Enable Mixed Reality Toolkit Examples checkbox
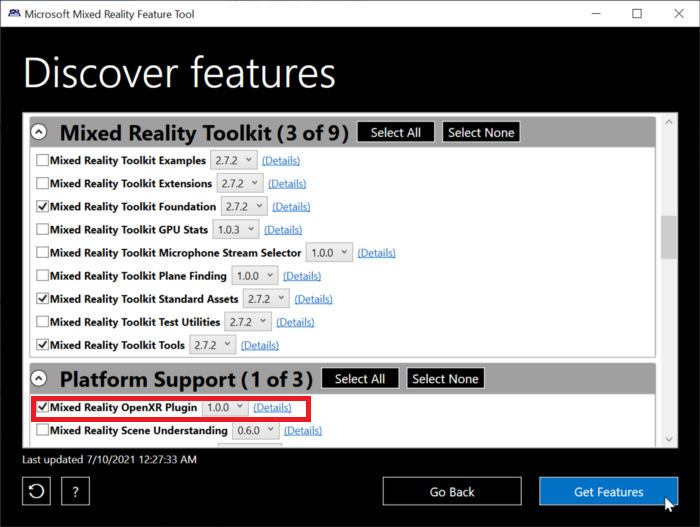The width and height of the screenshot is (700, 527). 42,160
